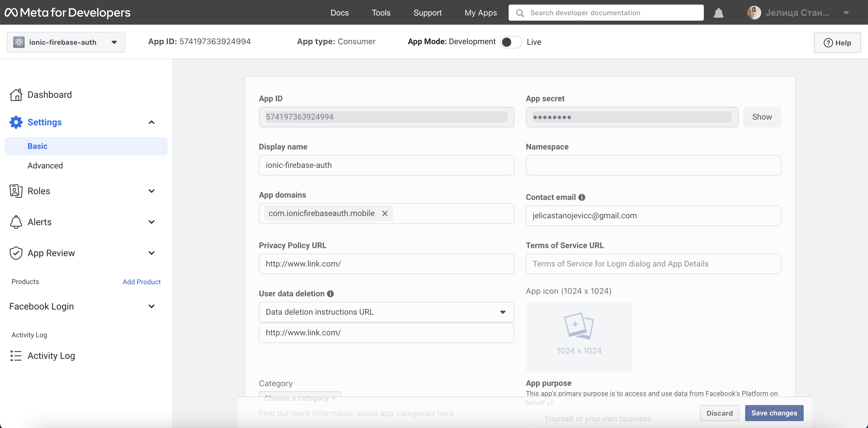Open the User data deletion dropdown
The height and width of the screenshot is (428, 868).
point(386,311)
